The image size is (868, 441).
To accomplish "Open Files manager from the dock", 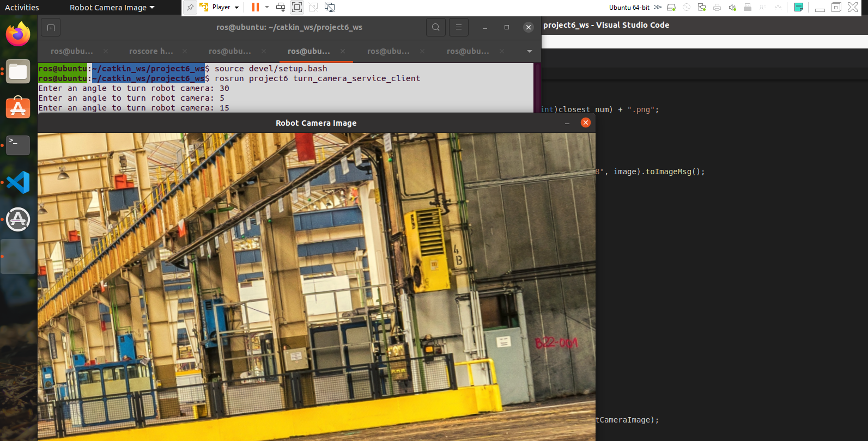I will coord(18,71).
